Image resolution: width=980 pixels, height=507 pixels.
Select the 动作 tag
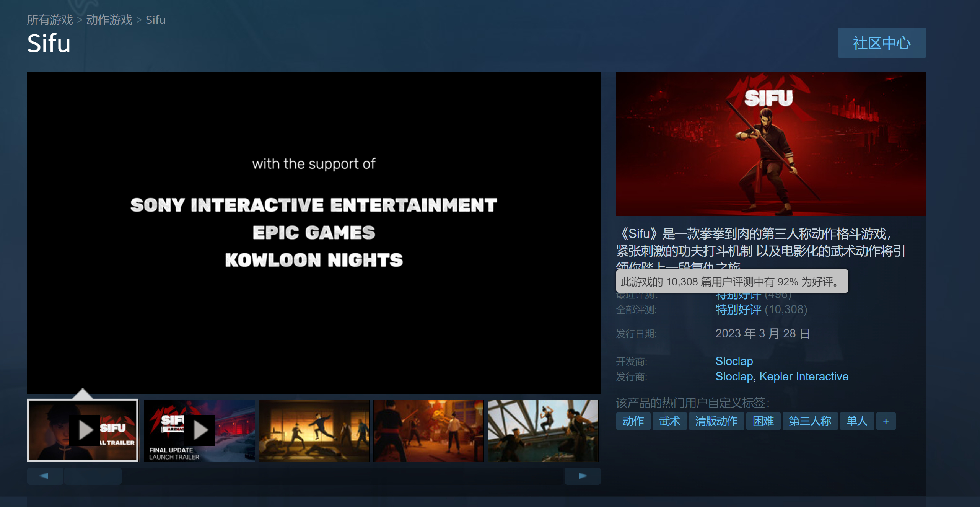[633, 421]
